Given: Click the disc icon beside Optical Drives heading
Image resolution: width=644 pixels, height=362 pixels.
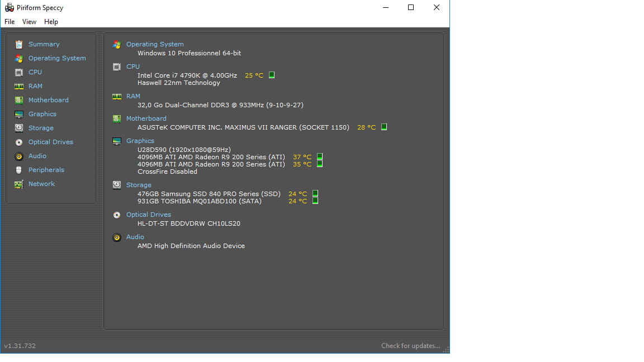Looking at the screenshot, I should coord(117,215).
